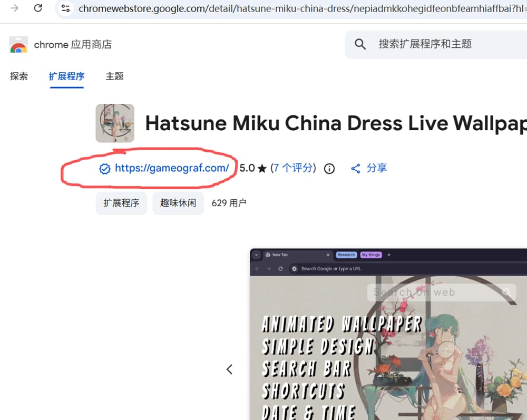
Task: Click the verified publisher badge icon
Action: [104, 168]
